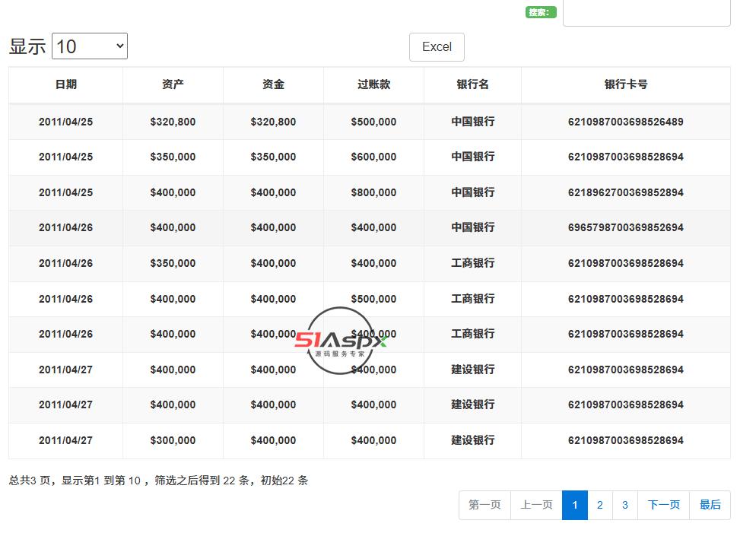Click the 51Aspx watermark logo
Viewport: 756px width, 533px height.
[341, 341]
